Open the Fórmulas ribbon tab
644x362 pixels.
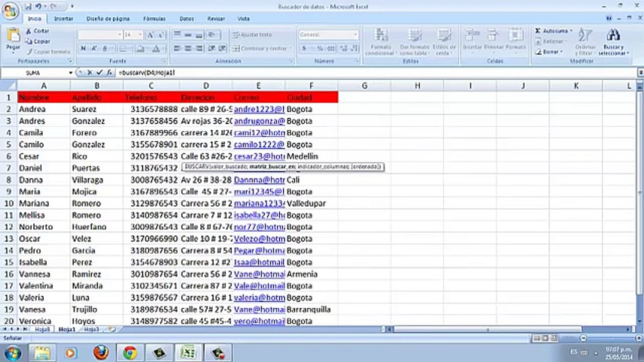click(x=154, y=19)
